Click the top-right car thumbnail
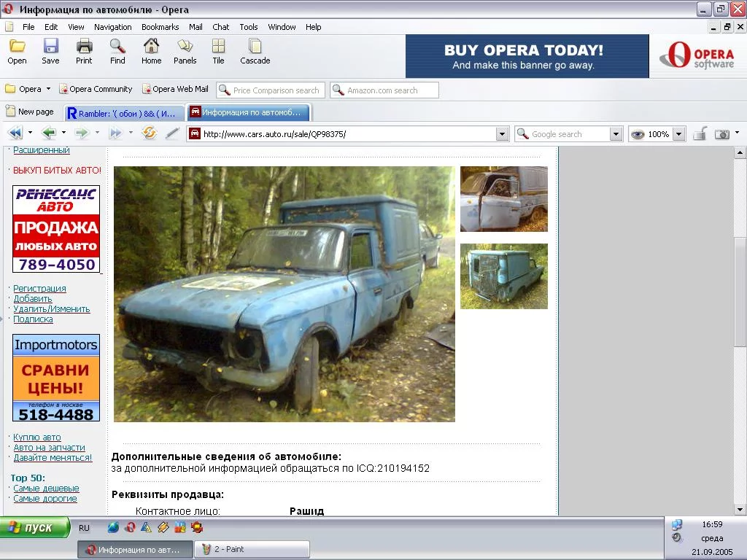This screenshot has height=560, width=747. pyautogui.click(x=503, y=199)
